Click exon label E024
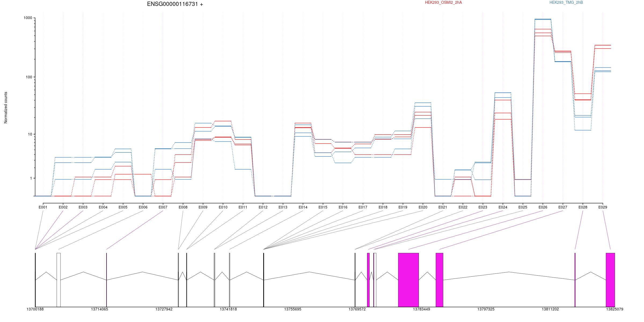Viewport: 644px width, 322px height. point(503,207)
